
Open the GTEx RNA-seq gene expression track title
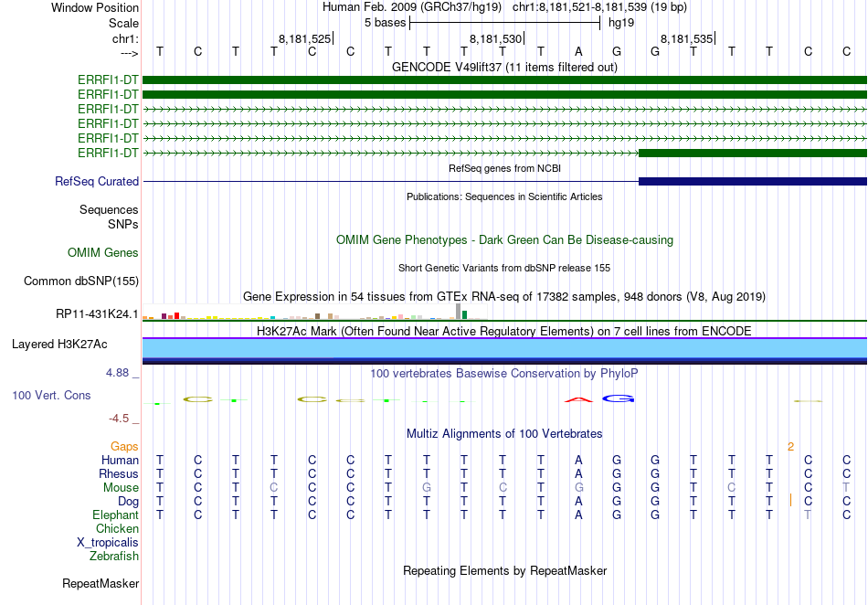coord(504,297)
